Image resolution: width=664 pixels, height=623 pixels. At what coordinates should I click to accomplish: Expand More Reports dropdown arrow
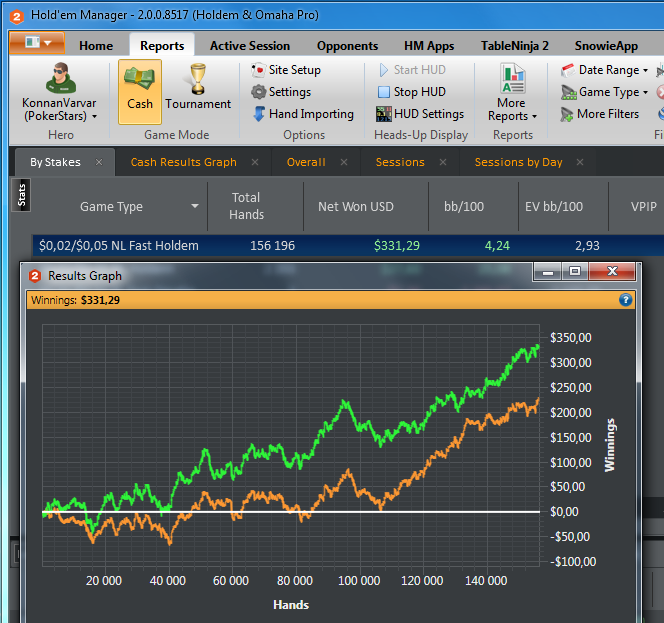tap(534, 116)
